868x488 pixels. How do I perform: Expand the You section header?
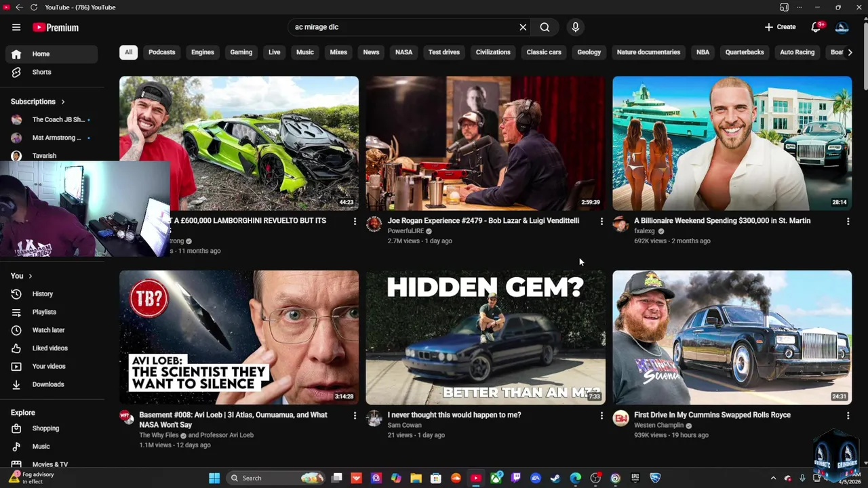pos(22,276)
